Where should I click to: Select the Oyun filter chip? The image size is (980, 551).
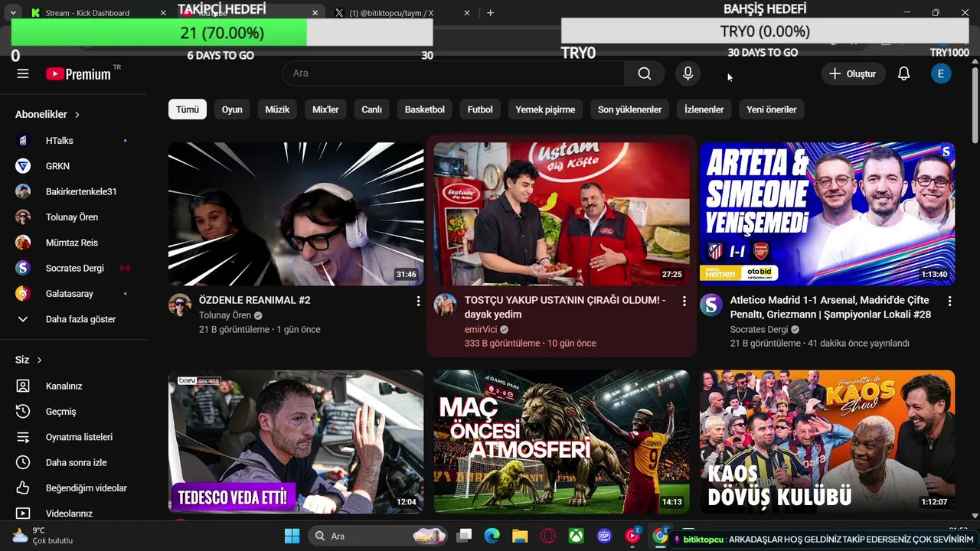tap(232, 109)
